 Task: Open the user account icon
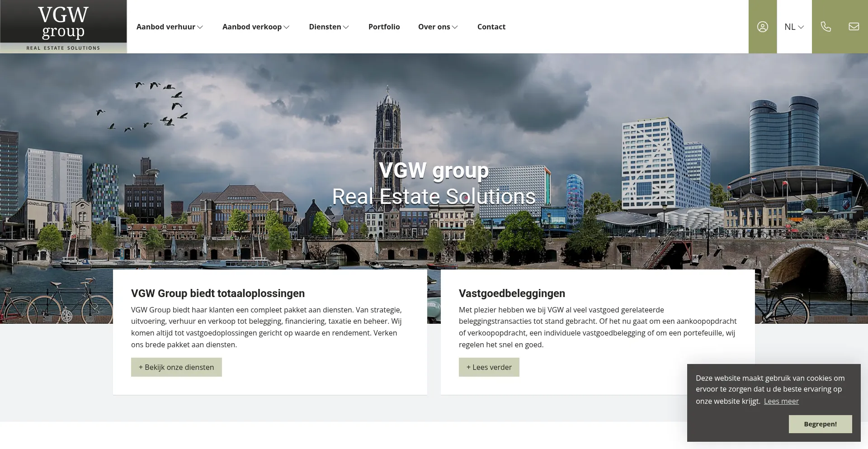click(762, 27)
